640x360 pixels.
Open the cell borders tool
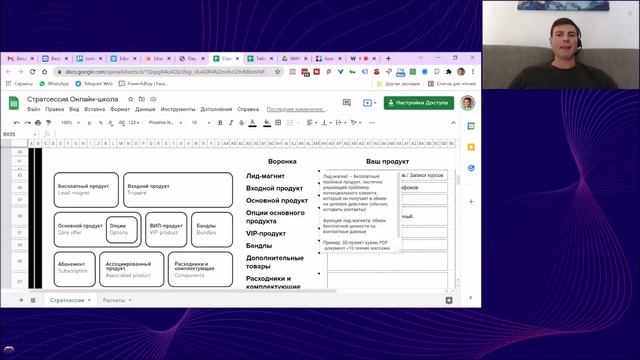point(278,122)
